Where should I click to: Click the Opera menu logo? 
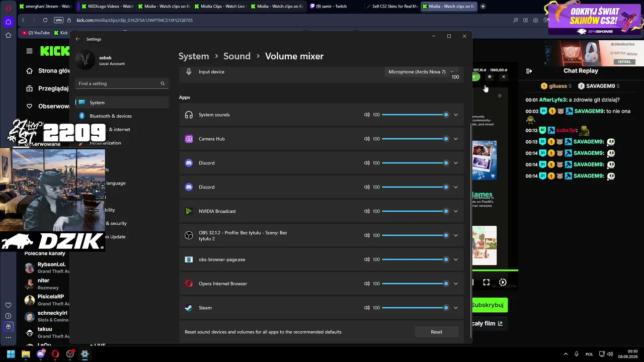[x=8, y=8]
